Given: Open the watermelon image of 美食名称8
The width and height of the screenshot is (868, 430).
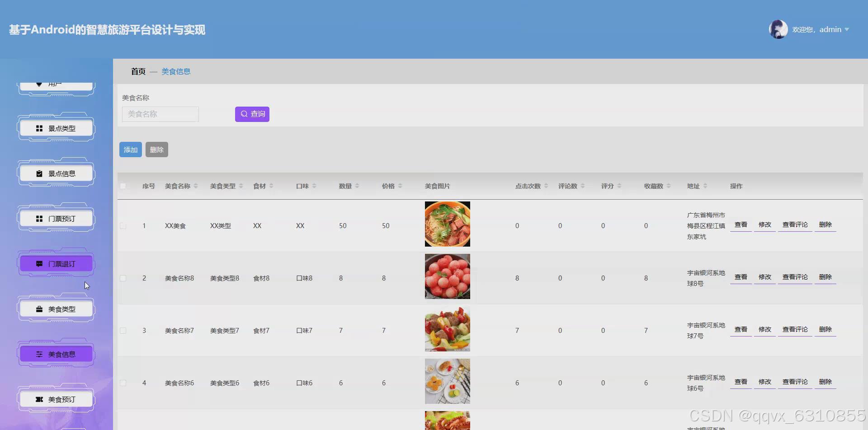Looking at the screenshot, I should (x=448, y=276).
